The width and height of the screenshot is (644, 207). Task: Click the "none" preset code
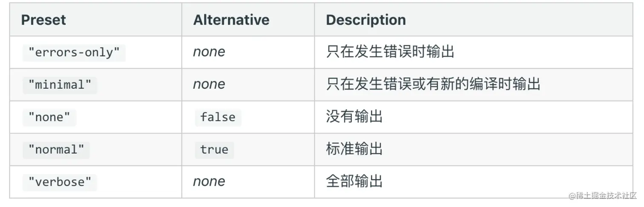[49, 117]
